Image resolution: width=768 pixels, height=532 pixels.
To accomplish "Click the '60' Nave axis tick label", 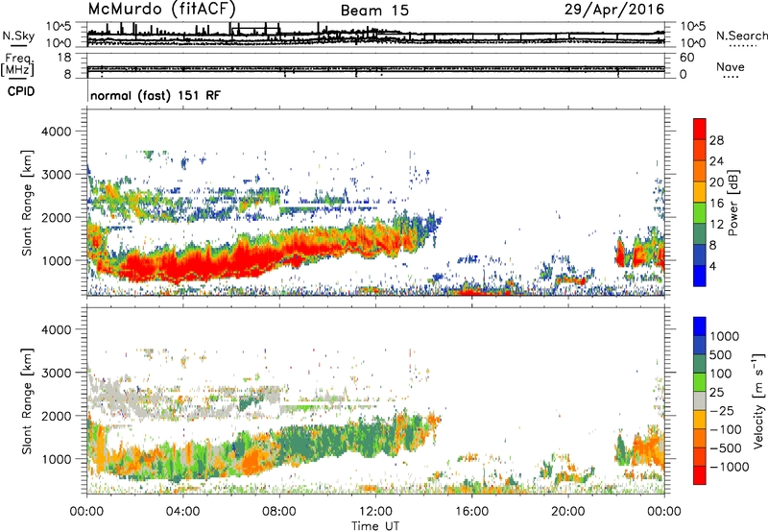I will (686, 58).
